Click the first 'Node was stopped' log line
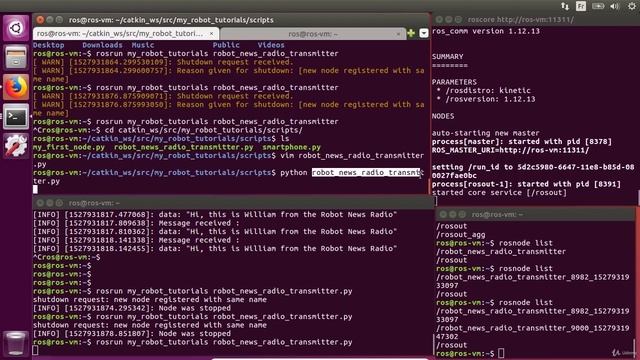Viewport: 640px width, 360px height. [x=132, y=308]
